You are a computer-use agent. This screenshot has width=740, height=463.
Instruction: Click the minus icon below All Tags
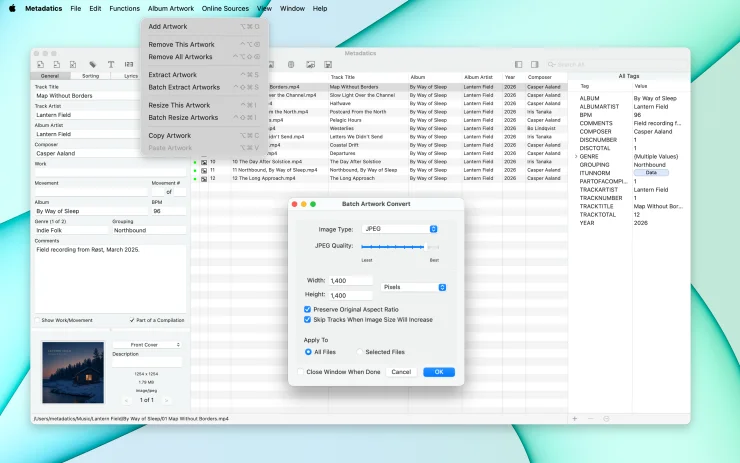pyautogui.click(x=590, y=419)
